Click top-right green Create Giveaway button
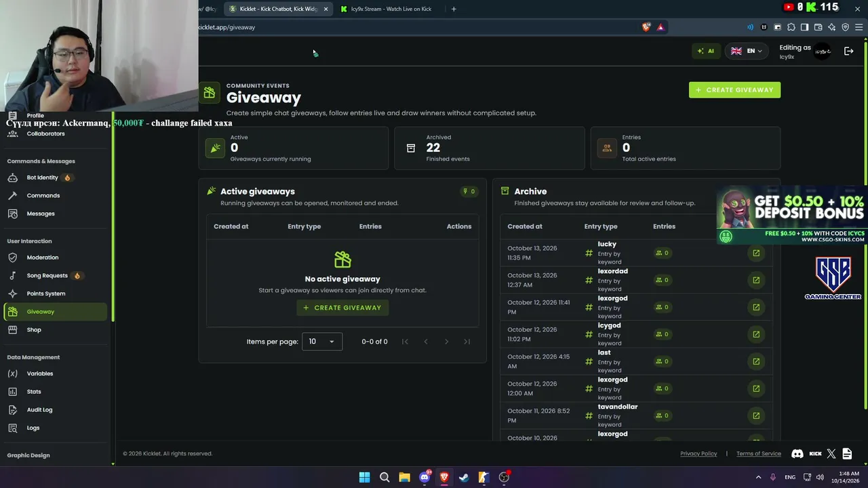The width and height of the screenshot is (868, 488). [734, 90]
